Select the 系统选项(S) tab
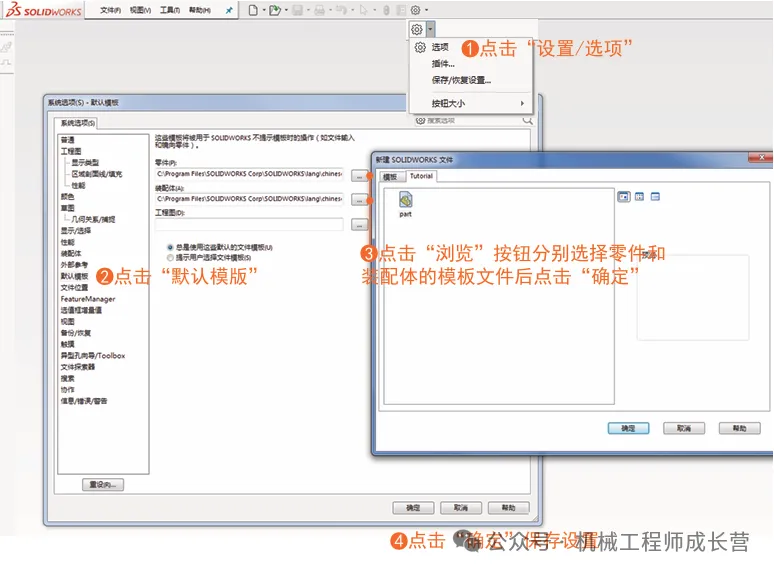The width and height of the screenshot is (774, 572). click(77, 123)
